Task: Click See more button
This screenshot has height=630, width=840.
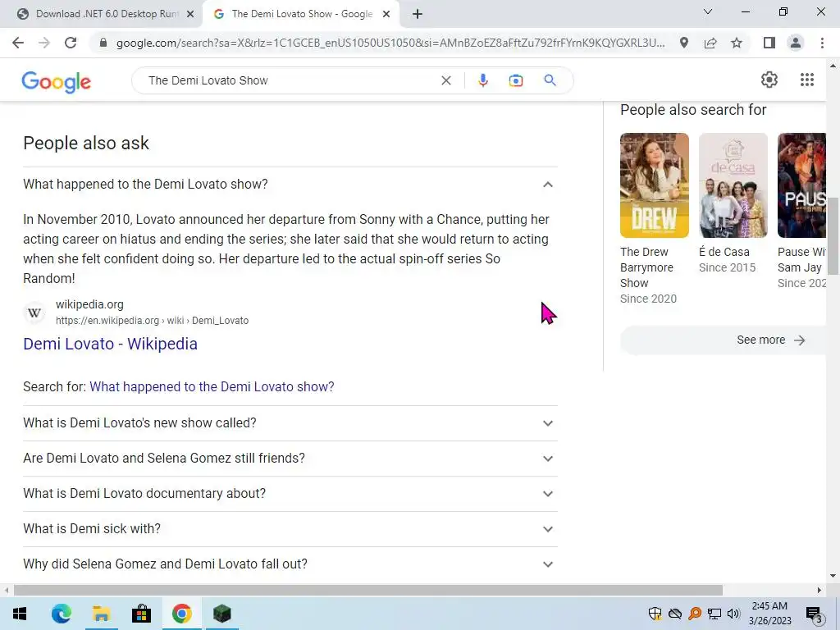Action: pos(724,340)
